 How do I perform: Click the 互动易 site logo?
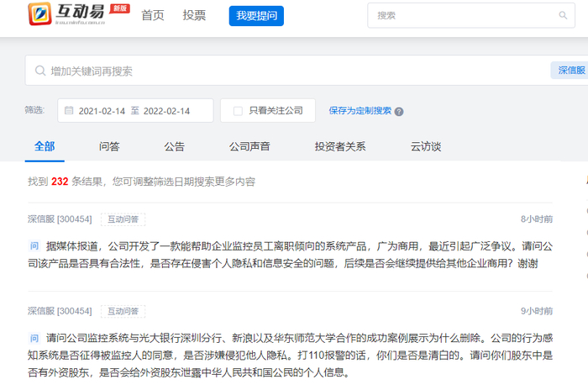coord(66,14)
